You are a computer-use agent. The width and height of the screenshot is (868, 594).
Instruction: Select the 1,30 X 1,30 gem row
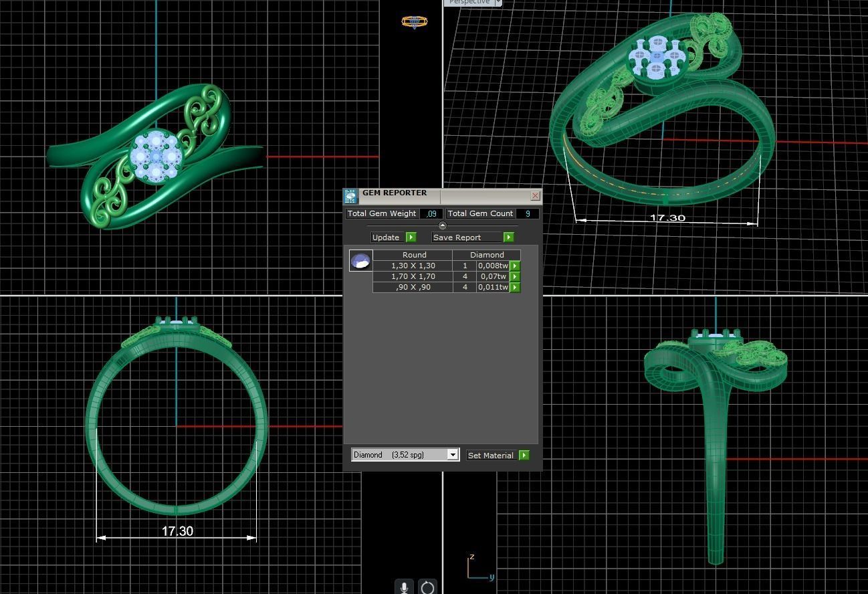click(413, 266)
